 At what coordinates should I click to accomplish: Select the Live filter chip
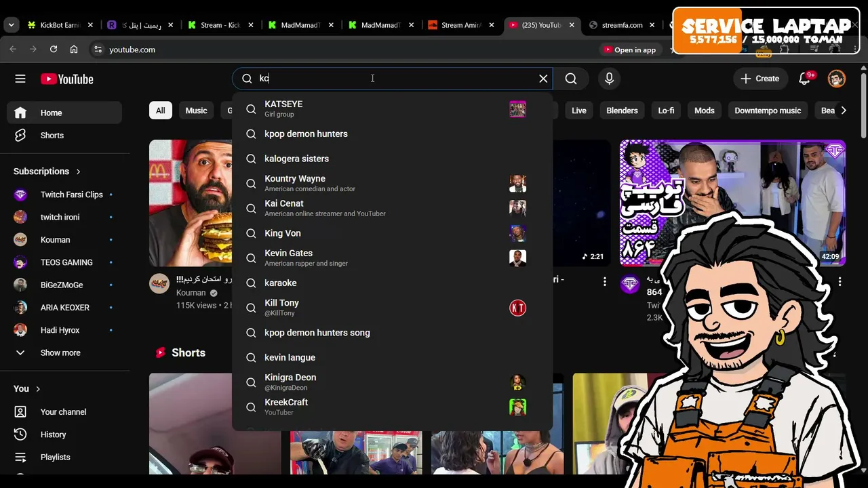pyautogui.click(x=579, y=110)
